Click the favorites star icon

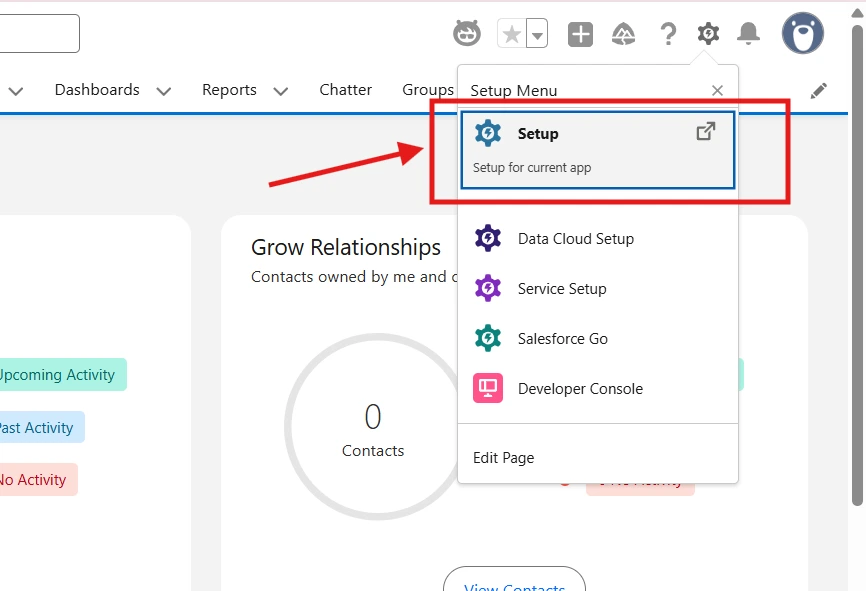511,34
